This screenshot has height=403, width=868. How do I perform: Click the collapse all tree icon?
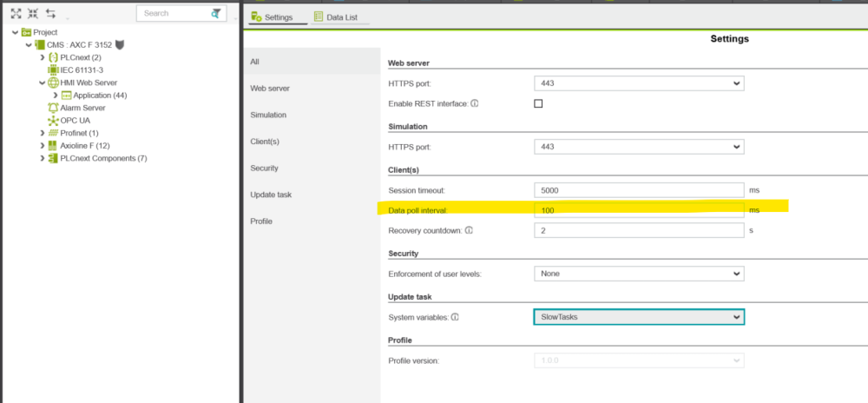click(33, 14)
